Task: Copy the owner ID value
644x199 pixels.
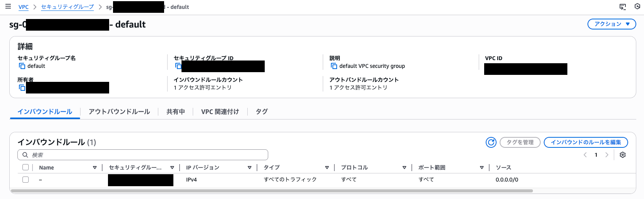Action: (22, 88)
